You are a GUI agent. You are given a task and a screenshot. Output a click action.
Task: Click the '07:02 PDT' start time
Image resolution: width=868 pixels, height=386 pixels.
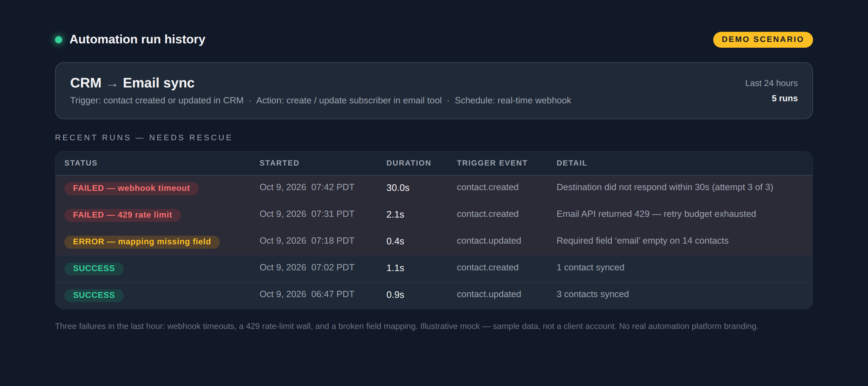[333, 267]
